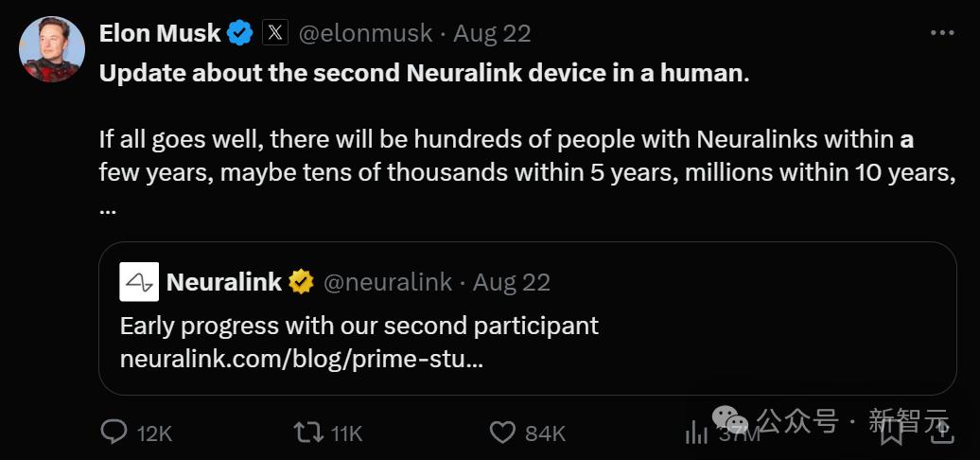The width and height of the screenshot is (980, 460).
Task: Open the view count analytics icon
Action: click(696, 433)
